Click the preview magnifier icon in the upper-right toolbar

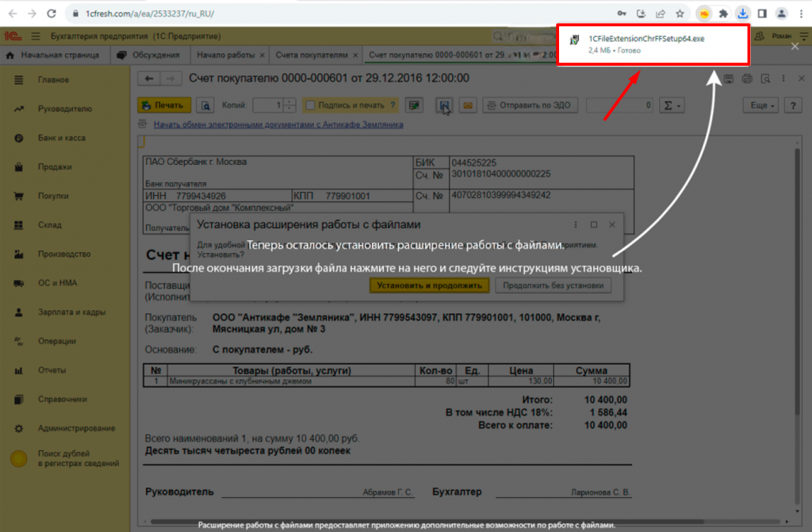tap(765, 78)
